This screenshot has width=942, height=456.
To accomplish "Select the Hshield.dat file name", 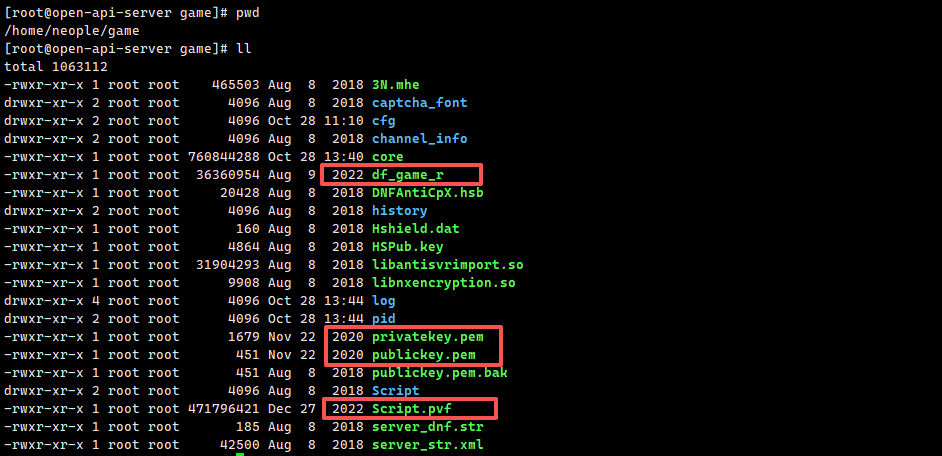I will tap(415, 229).
